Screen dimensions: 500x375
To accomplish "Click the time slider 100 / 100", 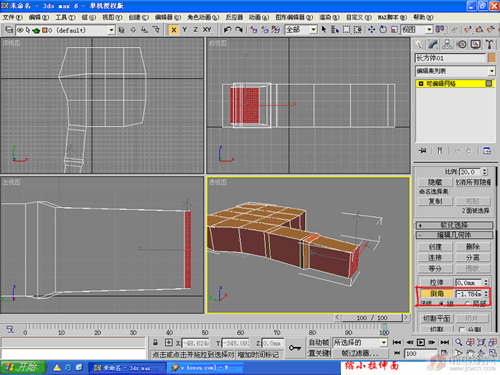I will (372, 318).
